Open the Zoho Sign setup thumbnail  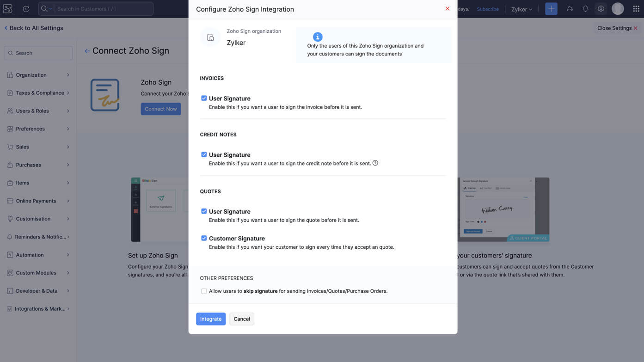tap(159, 209)
